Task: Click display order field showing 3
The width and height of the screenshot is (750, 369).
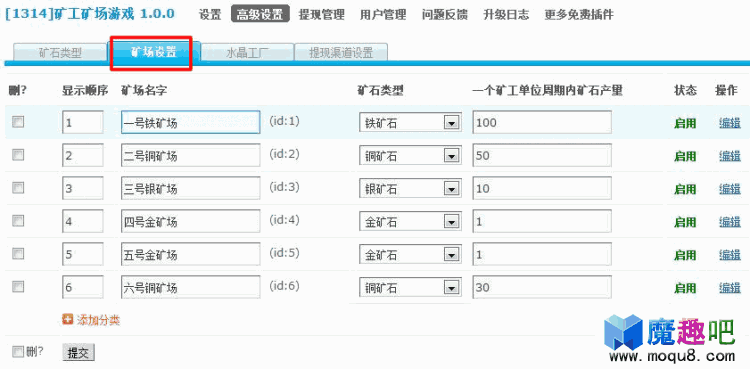Action: tap(83, 188)
